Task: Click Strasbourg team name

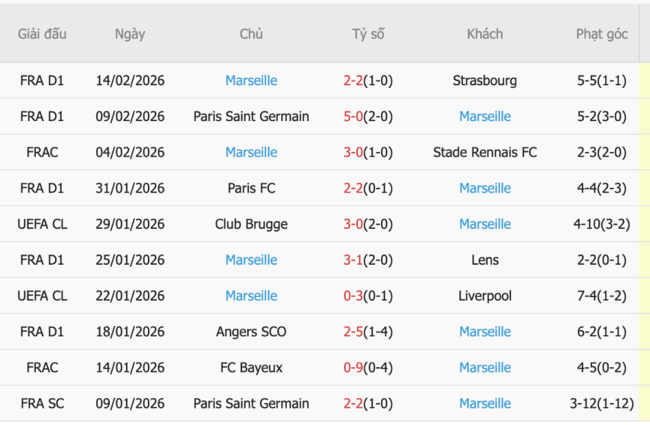Action: point(485,80)
